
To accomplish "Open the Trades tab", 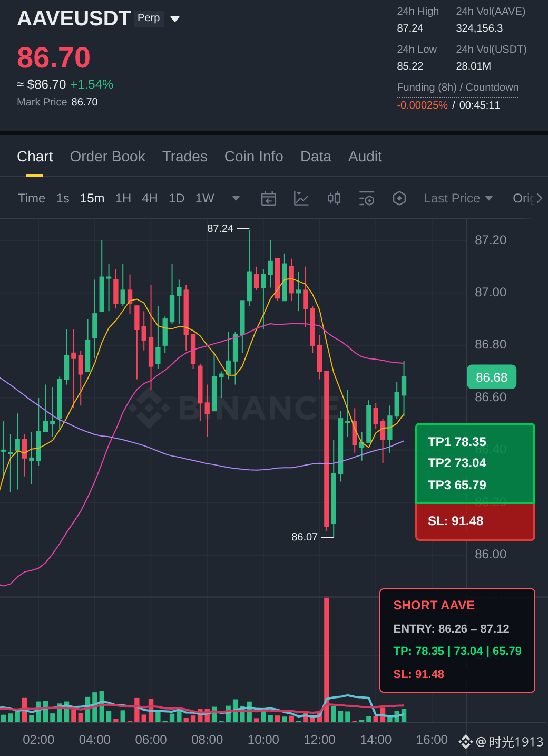I will click(x=184, y=157).
